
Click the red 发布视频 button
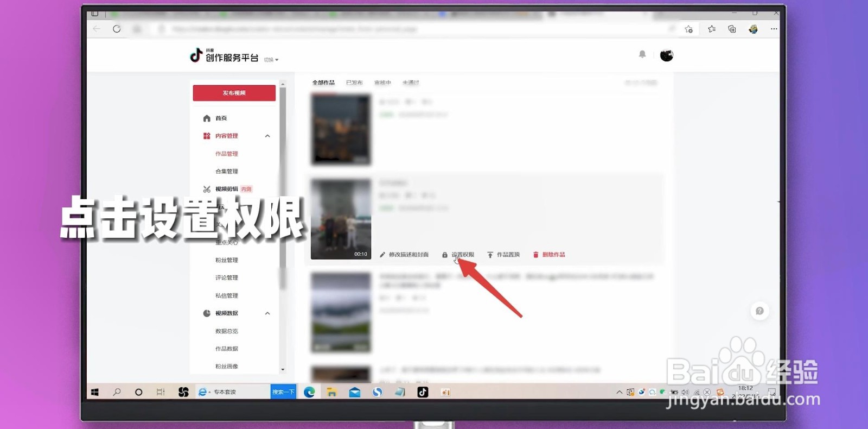234,93
